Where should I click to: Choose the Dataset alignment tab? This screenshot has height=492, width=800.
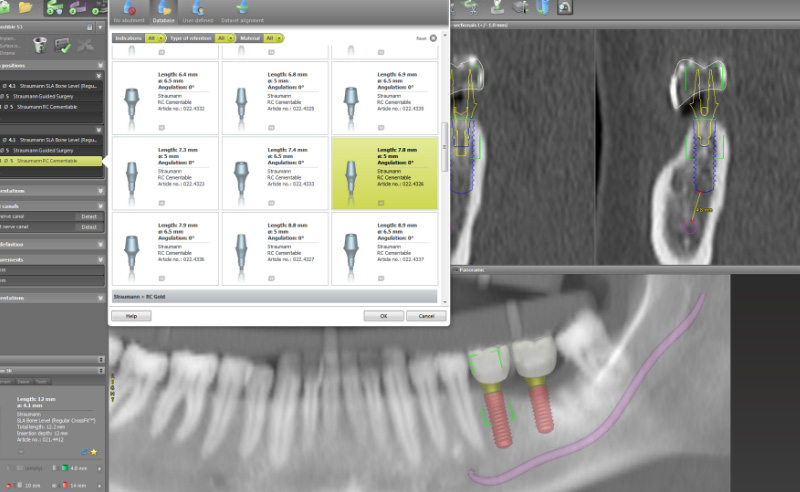(242, 12)
